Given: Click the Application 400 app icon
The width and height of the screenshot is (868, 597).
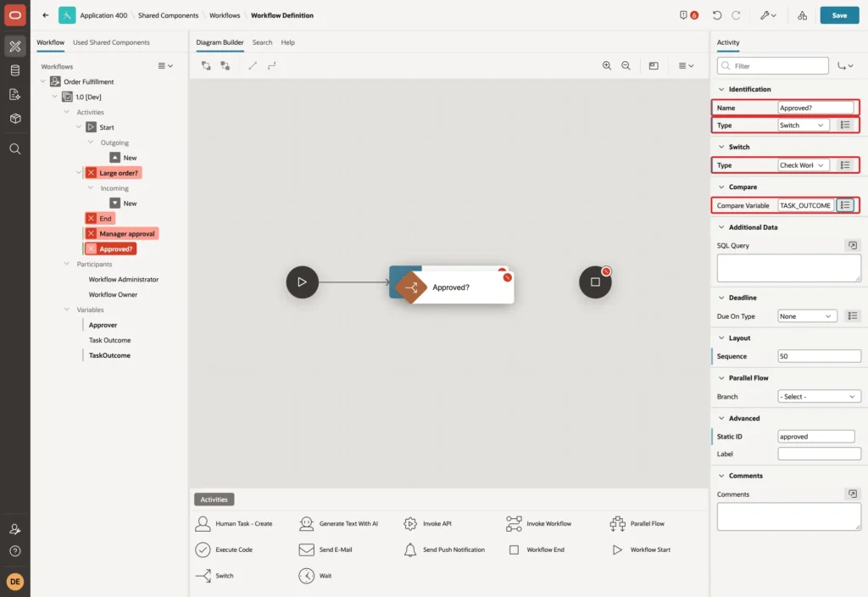Looking at the screenshot, I should coord(67,15).
